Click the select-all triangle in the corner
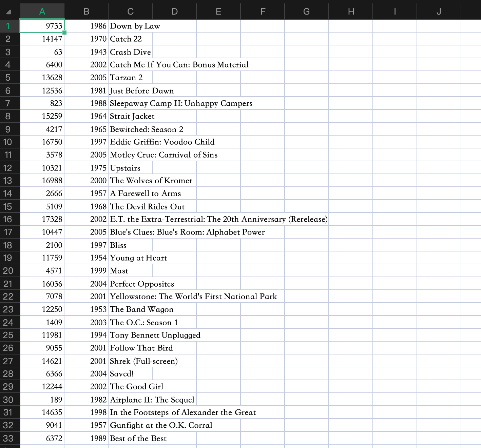 [9, 12]
